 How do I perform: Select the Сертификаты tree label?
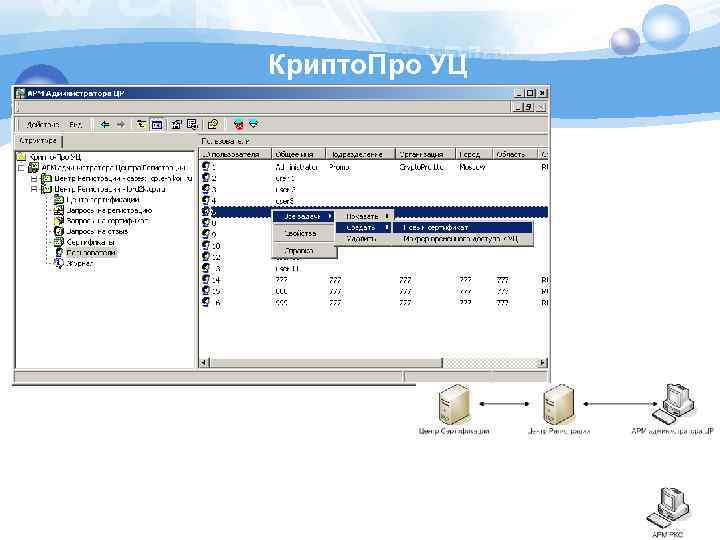pos(90,242)
